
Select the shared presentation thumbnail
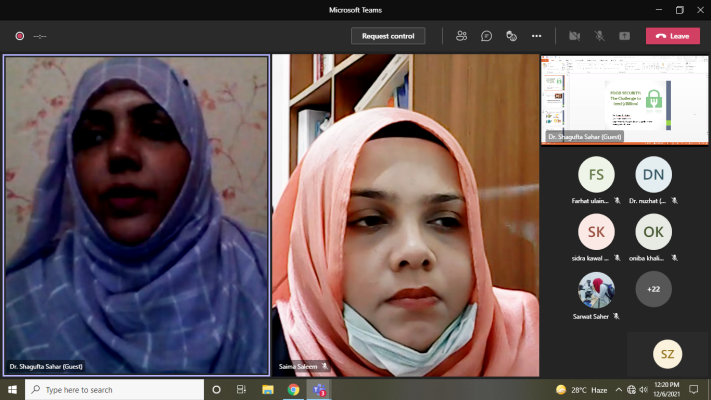pos(624,99)
